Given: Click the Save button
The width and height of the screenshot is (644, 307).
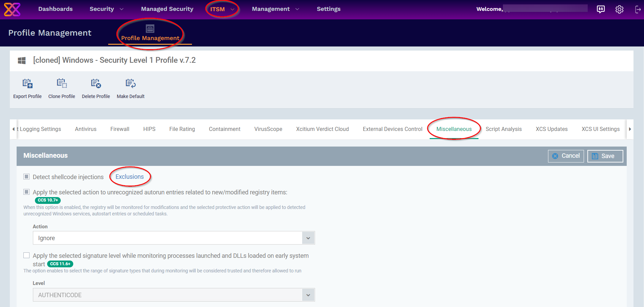Looking at the screenshot, I should point(605,156).
